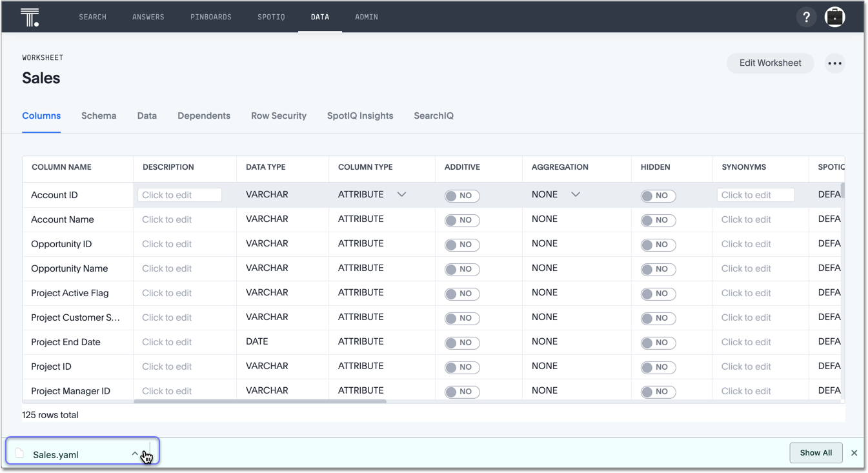This screenshot has height=473, width=868.
Task: Toggle Hidden for Account ID
Action: tap(658, 196)
